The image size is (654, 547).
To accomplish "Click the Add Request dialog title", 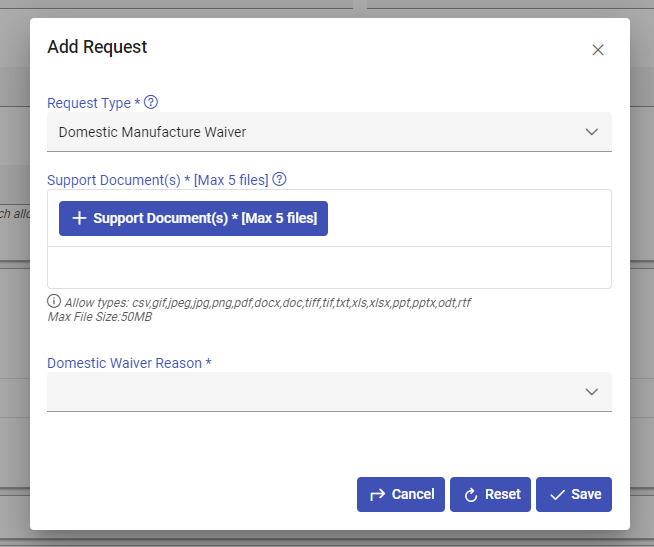I will 97,47.
